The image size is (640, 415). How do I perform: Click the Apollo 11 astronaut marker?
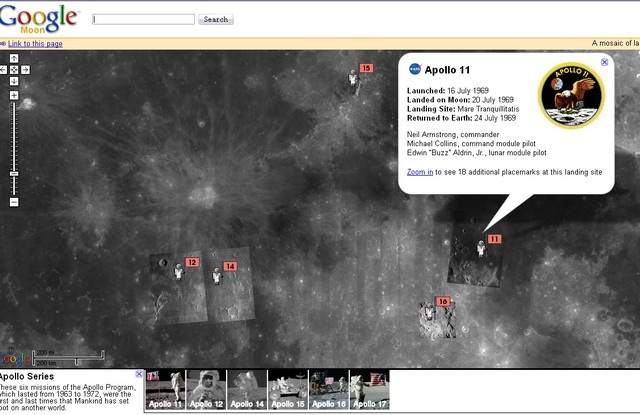tap(481, 249)
